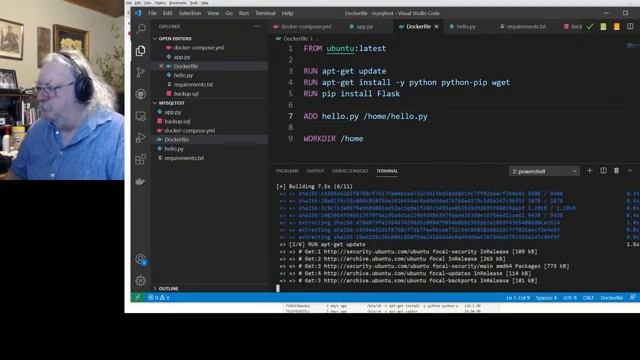The width and height of the screenshot is (640, 360).
Task: Select Dockerfile under MYSQLTEST folder
Action: 176,140
